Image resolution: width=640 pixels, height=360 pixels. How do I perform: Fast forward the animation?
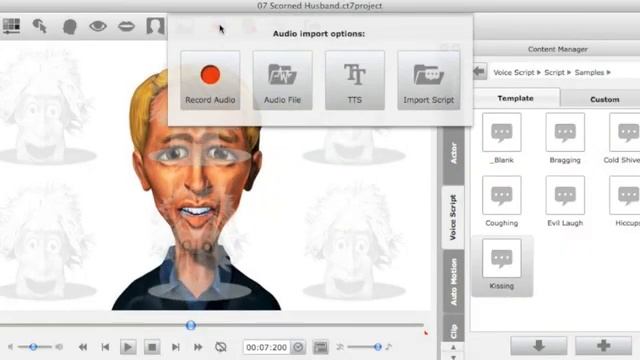tap(198, 347)
